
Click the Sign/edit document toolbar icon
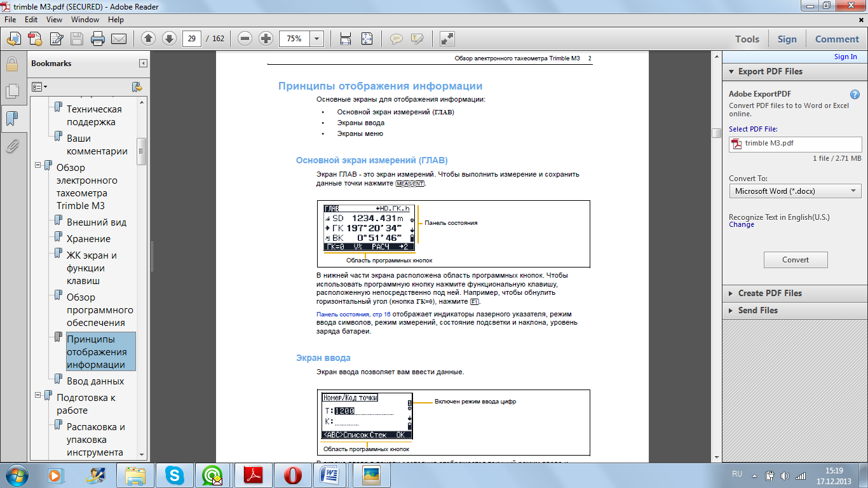coord(56,39)
